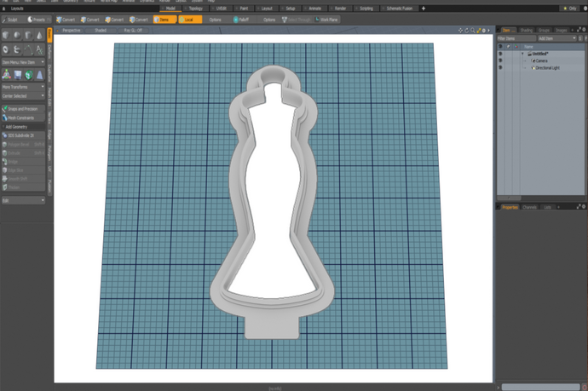Click the viewport arrow menu icon
The image size is (588, 391).
click(x=488, y=31)
